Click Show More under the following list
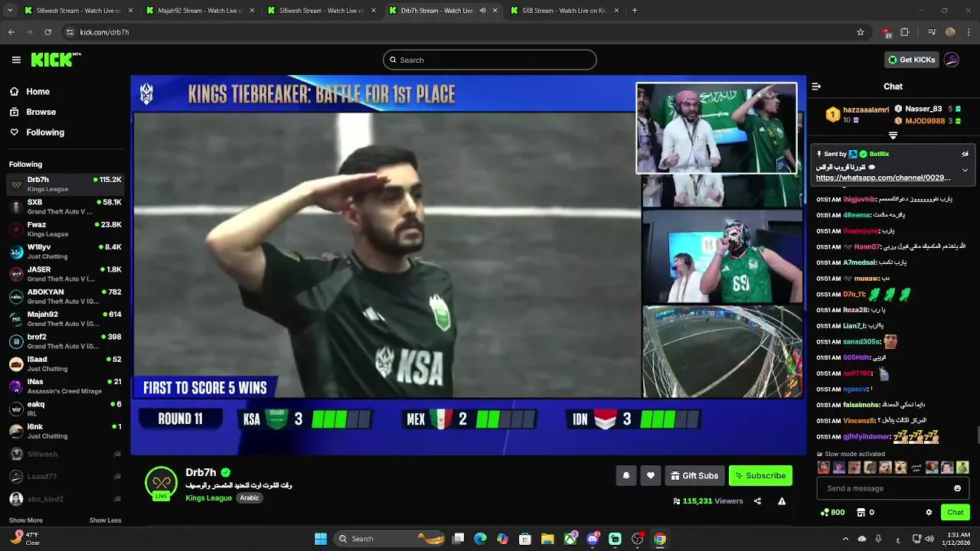This screenshot has width=980, height=551. (25, 520)
